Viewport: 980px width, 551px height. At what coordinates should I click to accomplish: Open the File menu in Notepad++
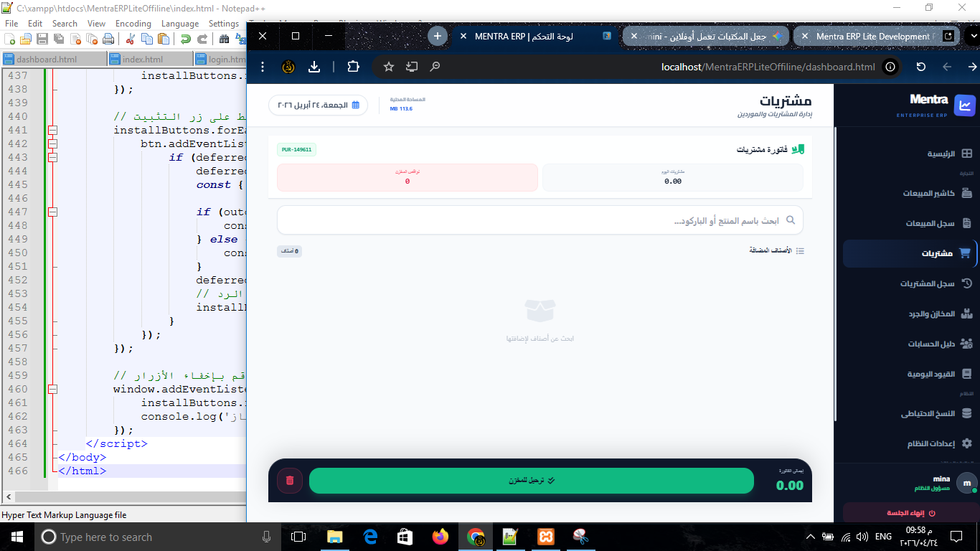(11, 23)
